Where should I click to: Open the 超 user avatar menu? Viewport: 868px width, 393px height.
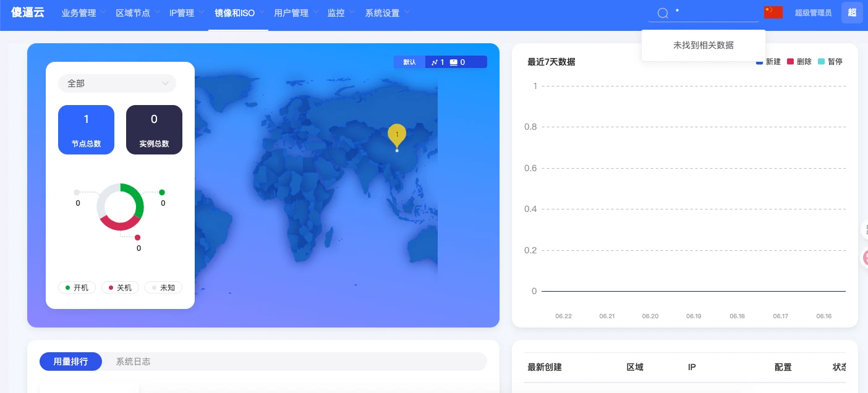pyautogui.click(x=852, y=12)
